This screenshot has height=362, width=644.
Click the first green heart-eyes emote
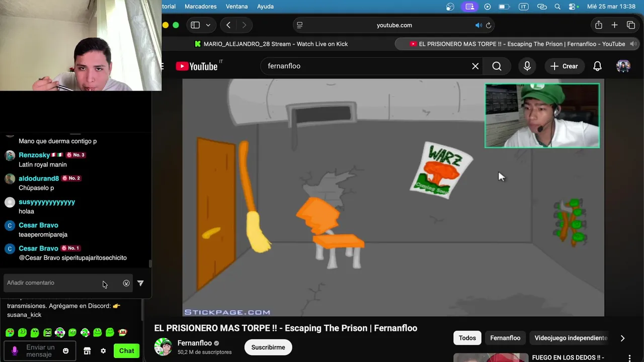10,332
